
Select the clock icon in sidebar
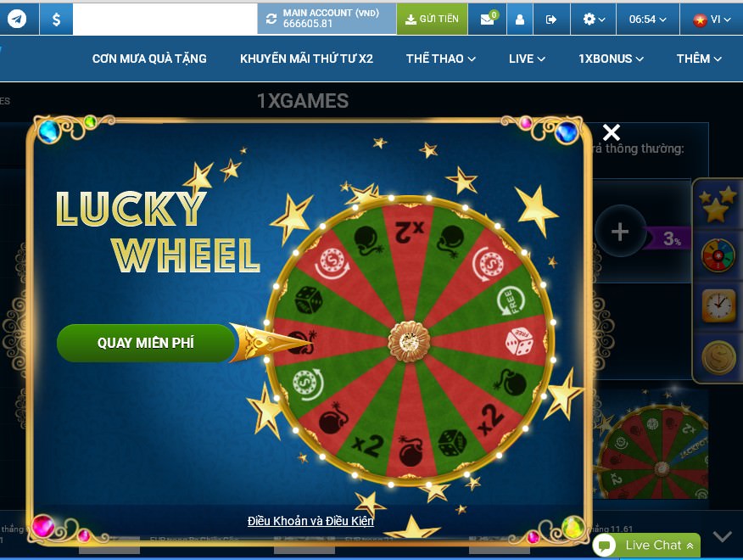click(718, 305)
